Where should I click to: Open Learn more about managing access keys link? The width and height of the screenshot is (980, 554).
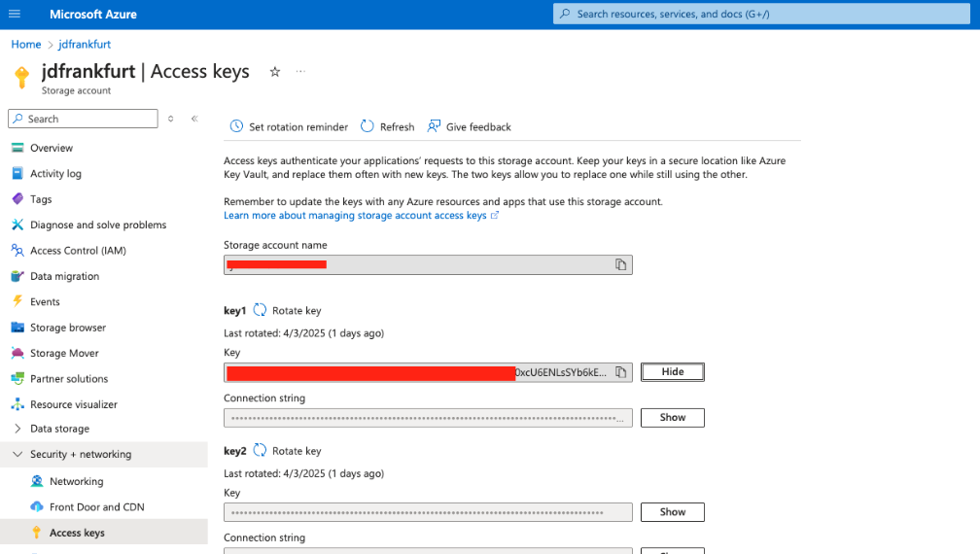(x=362, y=216)
